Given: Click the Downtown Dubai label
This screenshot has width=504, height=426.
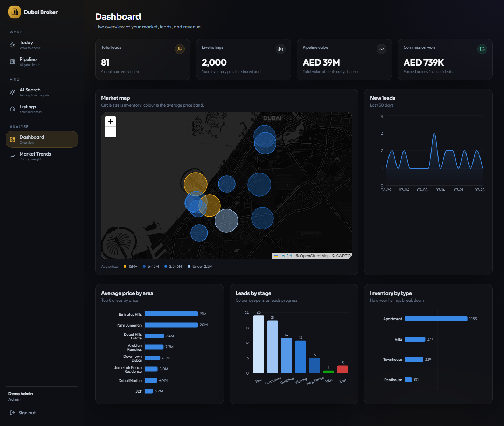Looking at the screenshot, I should [133, 358].
